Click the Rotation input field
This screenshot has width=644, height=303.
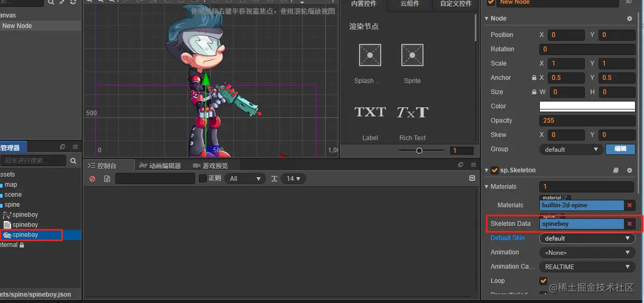(x=587, y=49)
